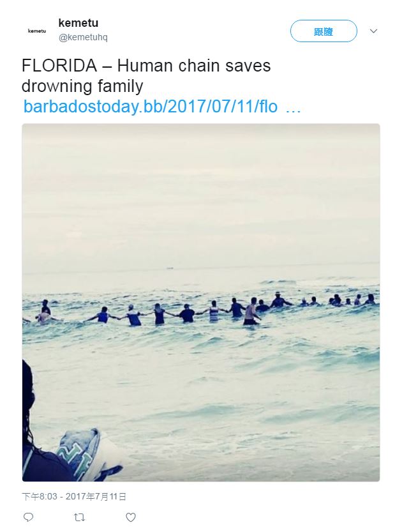
Task: Follow kemetu using the 跟隨 button
Action: [x=324, y=31]
